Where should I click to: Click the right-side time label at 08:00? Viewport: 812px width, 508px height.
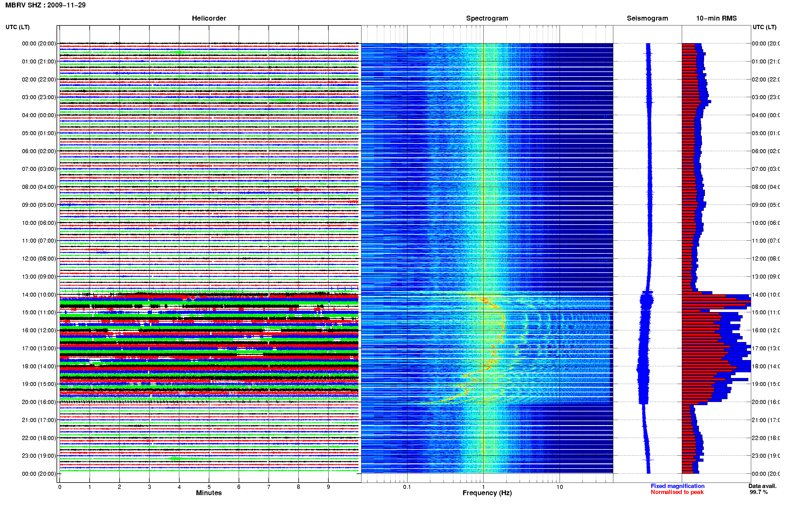[766, 187]
